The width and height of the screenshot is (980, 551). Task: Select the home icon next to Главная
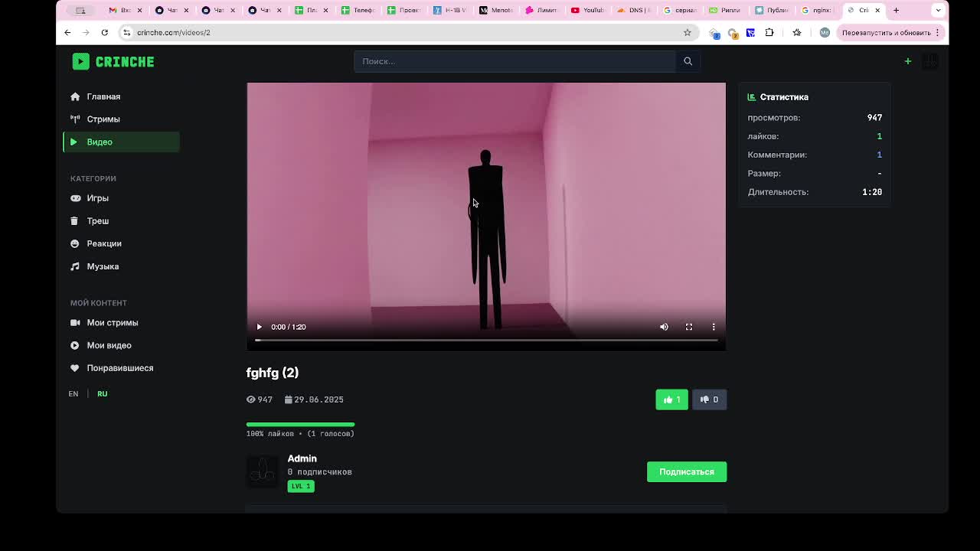(x=74, y=96)
